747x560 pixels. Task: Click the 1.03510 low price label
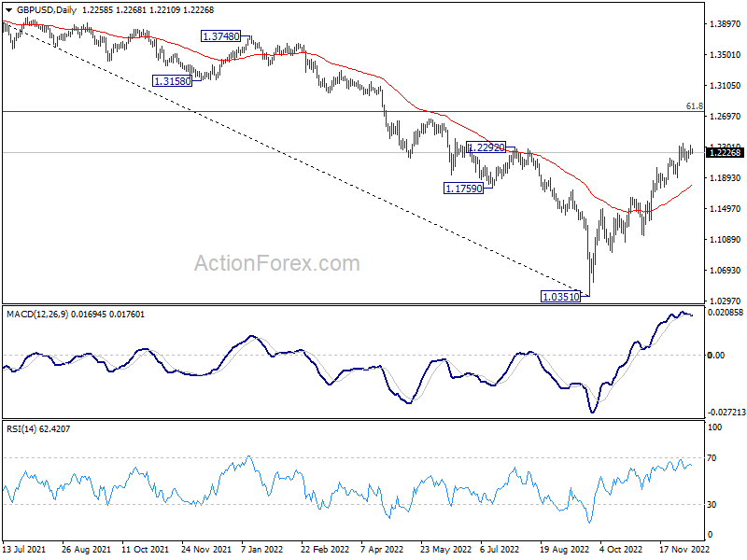click(x=560, y=296)
